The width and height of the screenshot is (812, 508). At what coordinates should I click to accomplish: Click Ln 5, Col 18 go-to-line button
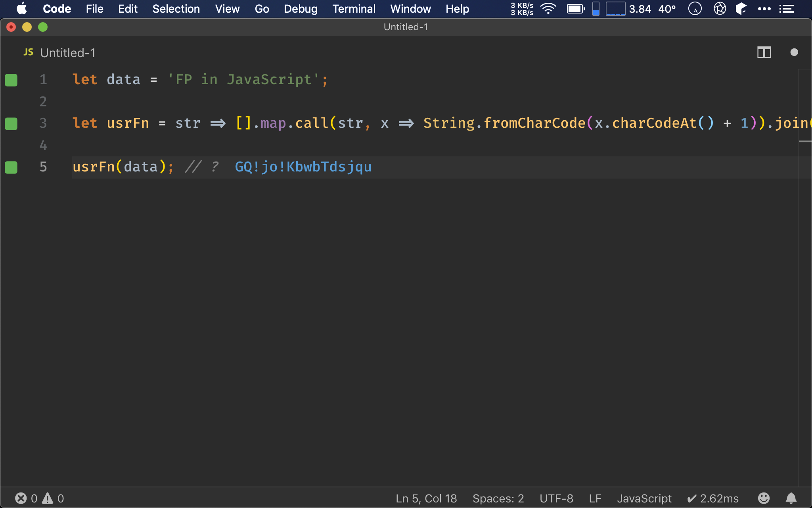426,498
